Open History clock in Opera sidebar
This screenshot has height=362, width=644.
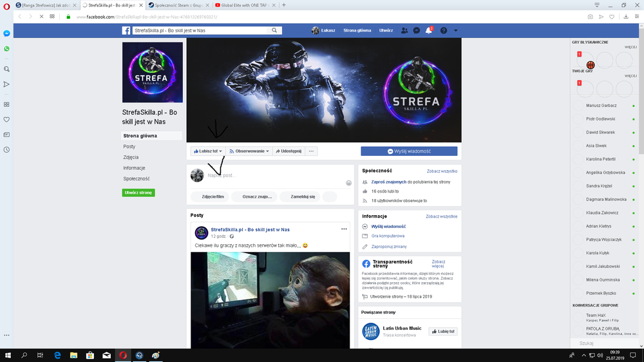click(x=6, y=150)
